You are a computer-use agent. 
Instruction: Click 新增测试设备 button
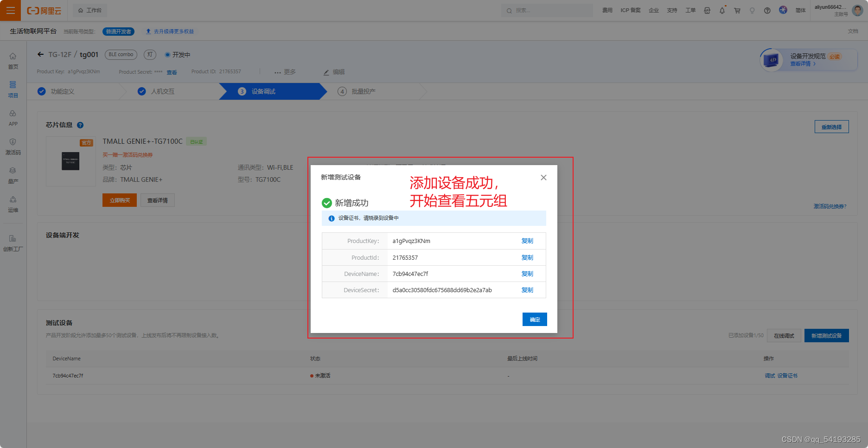[827, 335]
